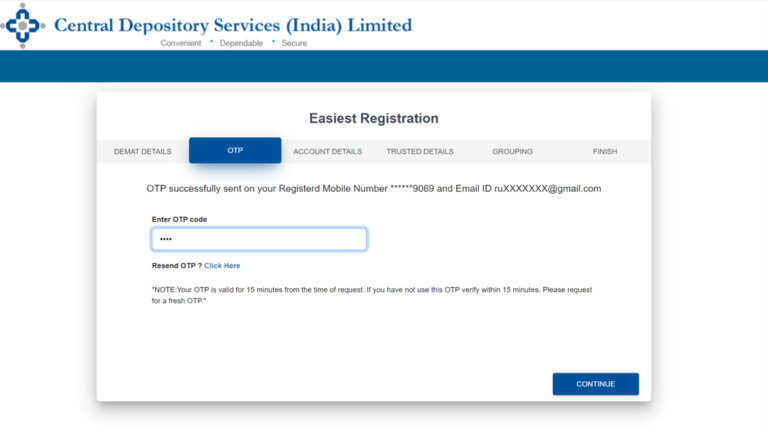The image size is (768, 435).
Task: Click the Secure tagline word
Action: coord(294,43)
